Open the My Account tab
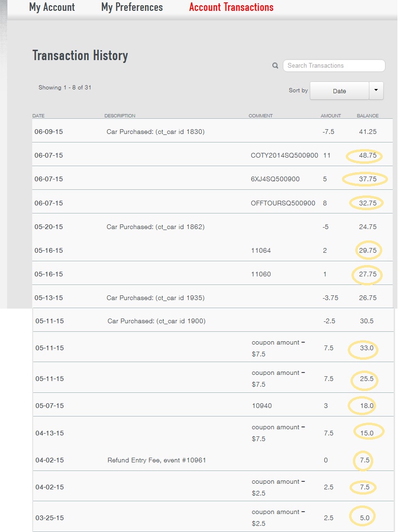Screen dimensions: 414x532 tap(52, 8)
